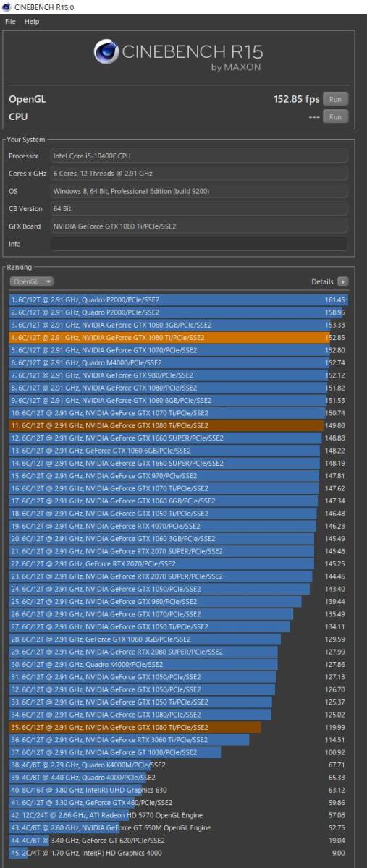Viewport: 367px width, 868px height.
Task: Select rank 45 Intel HD Graphics 4000 row
Action: [179, 853]
